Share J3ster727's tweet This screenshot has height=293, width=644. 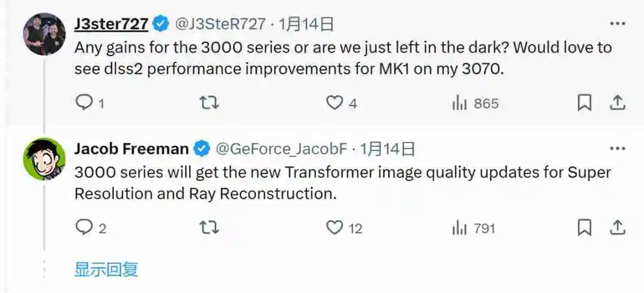pos(617,103)
